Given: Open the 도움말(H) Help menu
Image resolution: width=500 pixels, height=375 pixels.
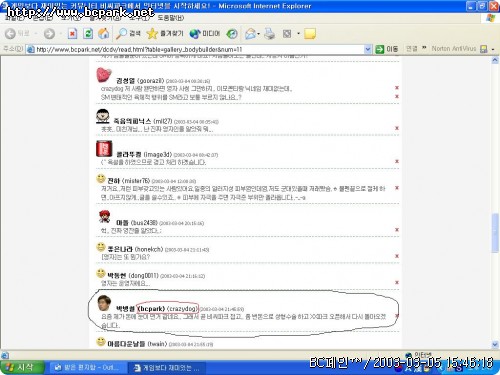Looking at the screenshot, I should click(171, 18).
